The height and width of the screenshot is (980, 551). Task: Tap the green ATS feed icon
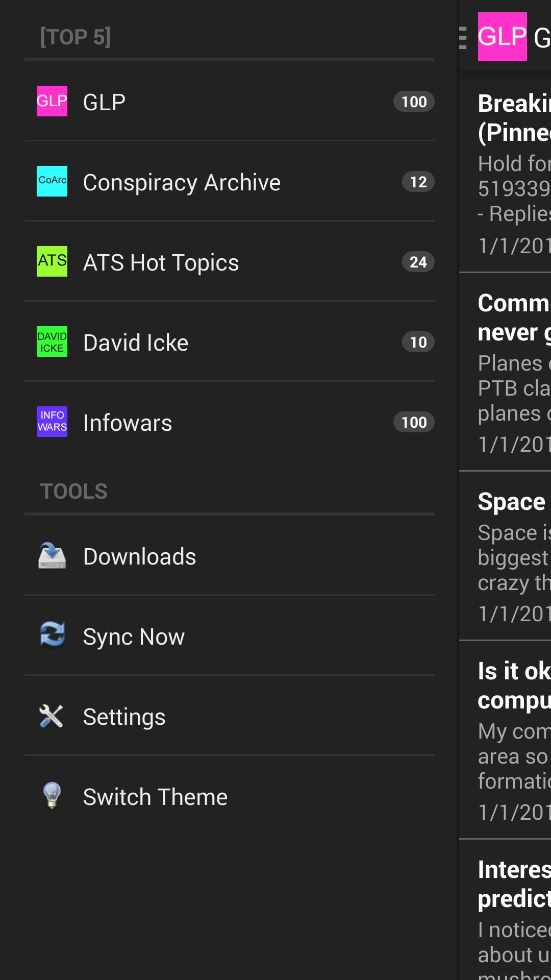(x=52, y=261)
